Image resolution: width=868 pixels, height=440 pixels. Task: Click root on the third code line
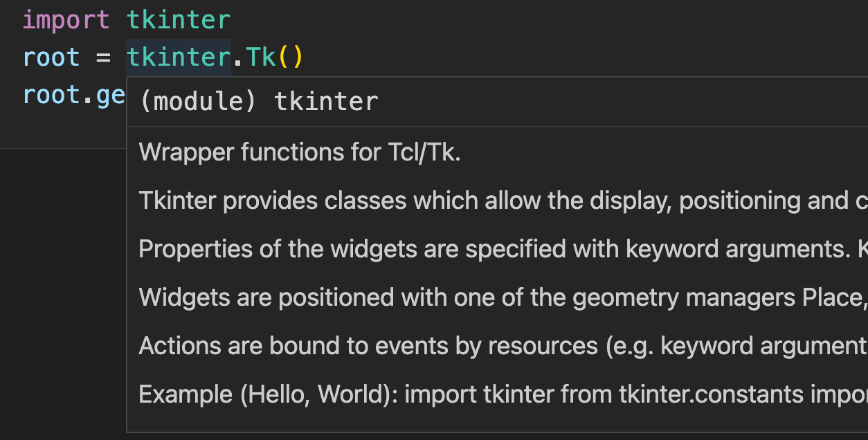(51, 94)
